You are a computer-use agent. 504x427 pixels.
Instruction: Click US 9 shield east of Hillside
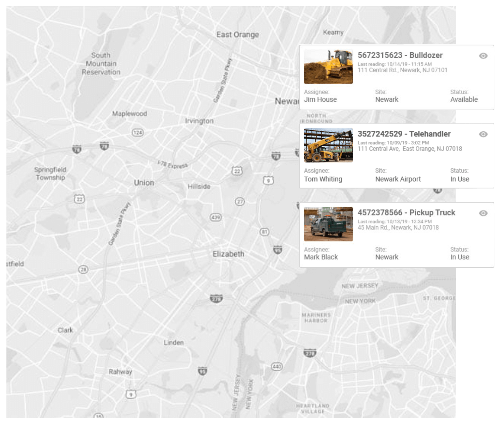click(x=268, y=180)
